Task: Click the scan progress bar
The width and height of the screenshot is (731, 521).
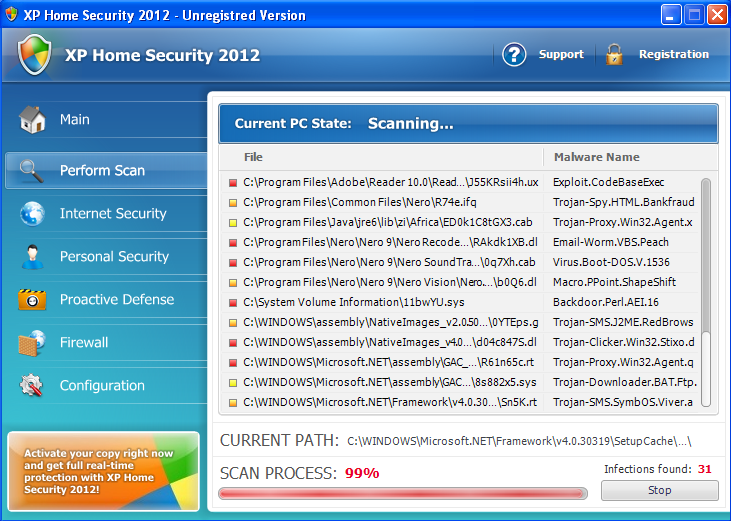Action: pos(402,493)
